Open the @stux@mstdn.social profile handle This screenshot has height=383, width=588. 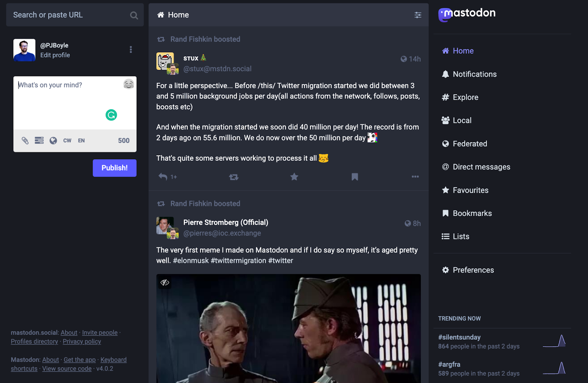pos(218,69)
